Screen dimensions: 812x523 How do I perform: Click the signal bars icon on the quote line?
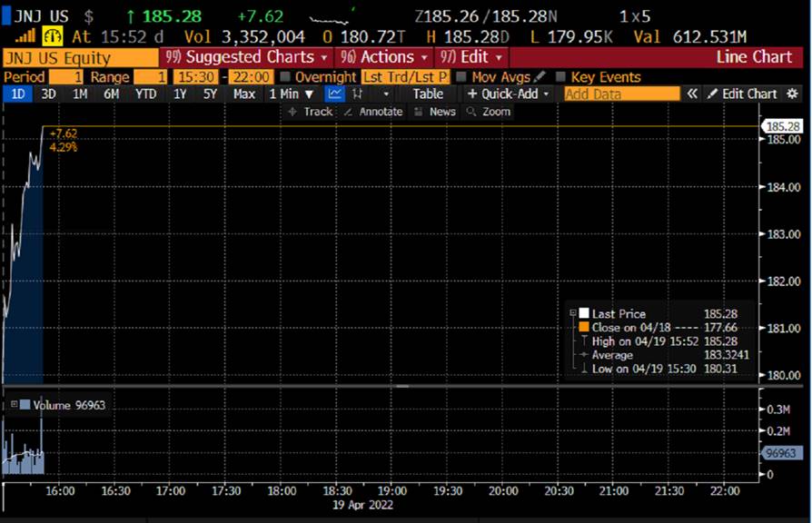[x=25, y=36]
